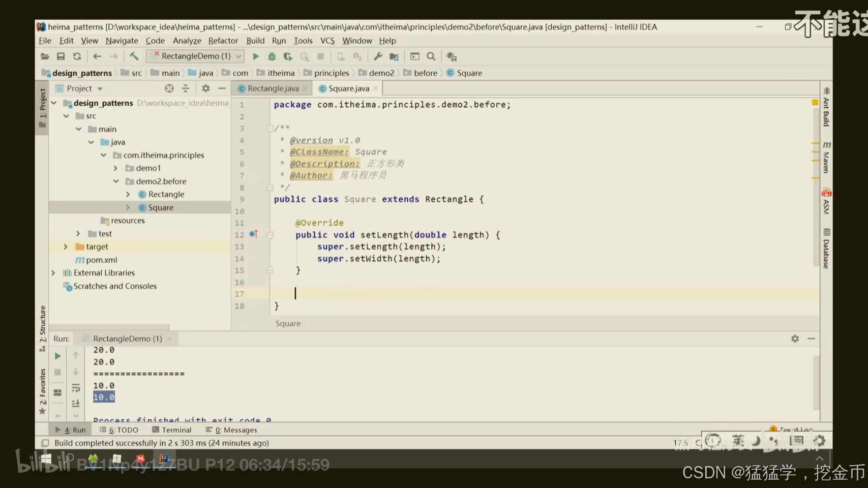
Task: Open the 0: Messages tool tab
Action: click(x=231, y=430)
